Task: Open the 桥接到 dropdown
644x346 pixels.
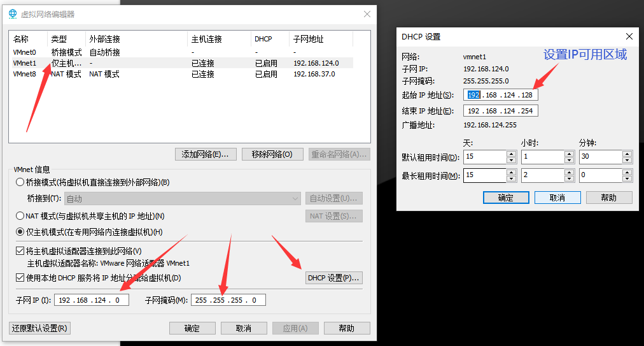Action: pyautogui.click(x=183, y=198)
